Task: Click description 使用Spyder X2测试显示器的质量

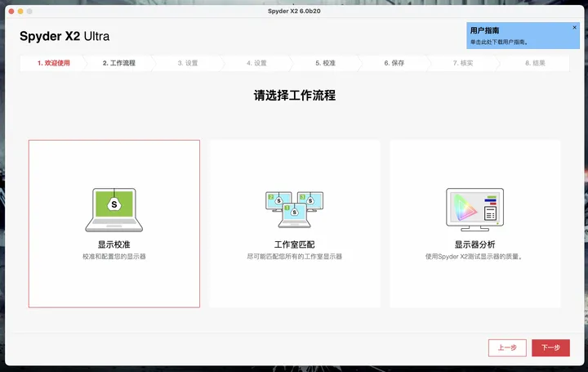Action: tap(474, 257)
